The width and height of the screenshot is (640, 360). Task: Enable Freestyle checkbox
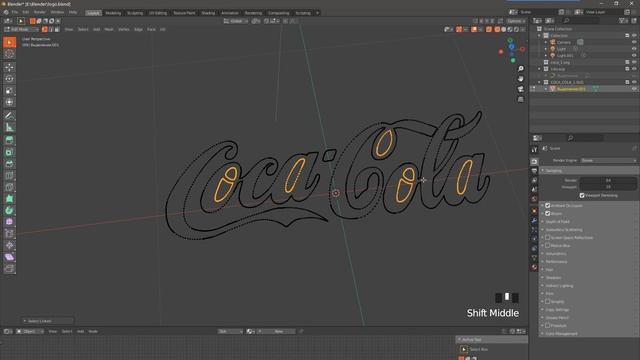point(548,326)
